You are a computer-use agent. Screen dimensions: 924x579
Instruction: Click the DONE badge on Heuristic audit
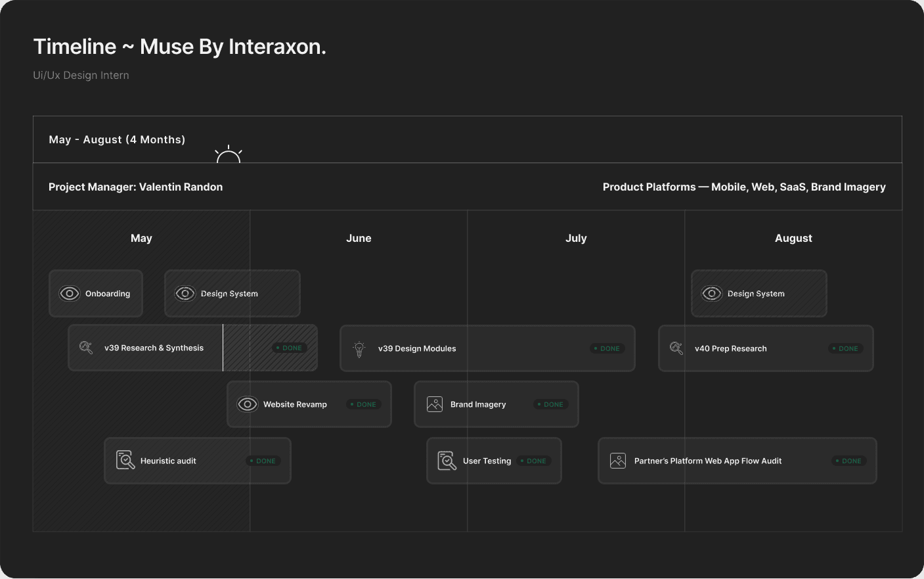coord(263,461)
